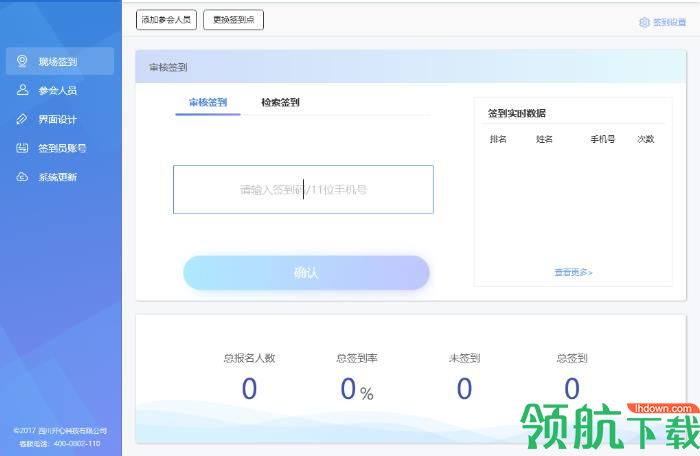The width and height of the screenshot is (700, 456).
Task: Open the 签到设置 link
Action: tap(662, 22)
